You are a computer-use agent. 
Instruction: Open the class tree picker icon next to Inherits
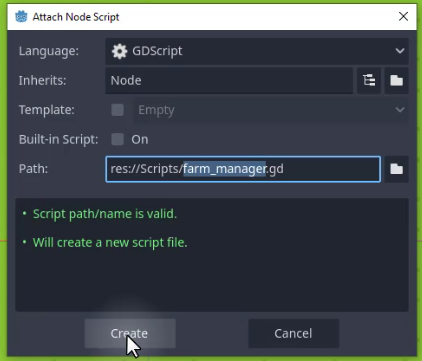[369, 80]
